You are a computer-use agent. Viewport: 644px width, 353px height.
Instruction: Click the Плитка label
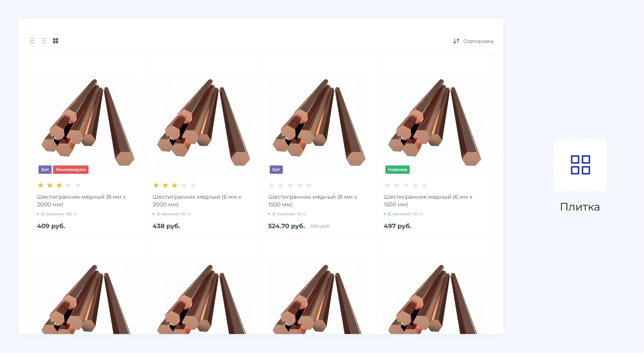click(580, 207)
